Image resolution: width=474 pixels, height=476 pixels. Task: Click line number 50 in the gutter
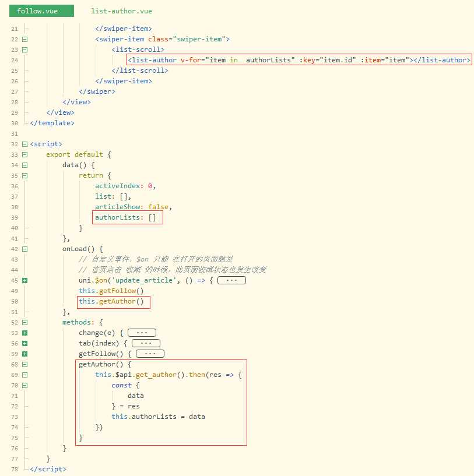[x=15, y=302]
